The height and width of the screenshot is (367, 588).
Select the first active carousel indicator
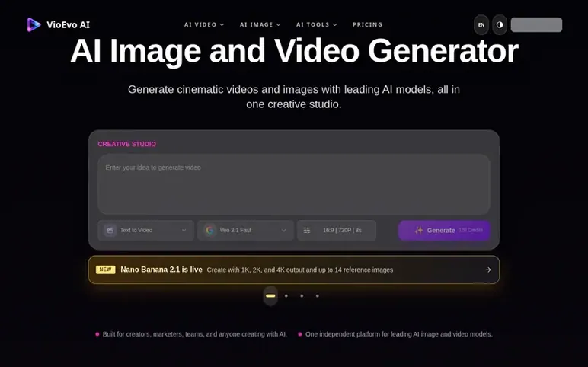pos(270,295)
